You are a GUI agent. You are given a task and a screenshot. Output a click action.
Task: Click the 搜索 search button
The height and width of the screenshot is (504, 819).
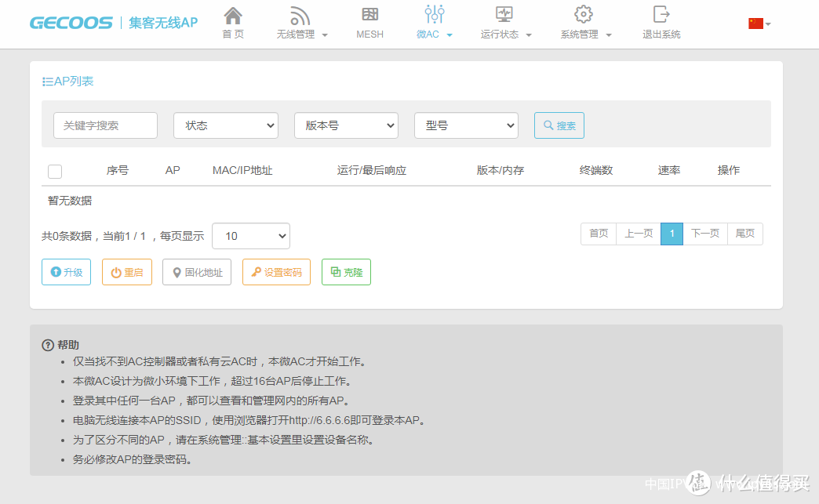coord(559,125)
